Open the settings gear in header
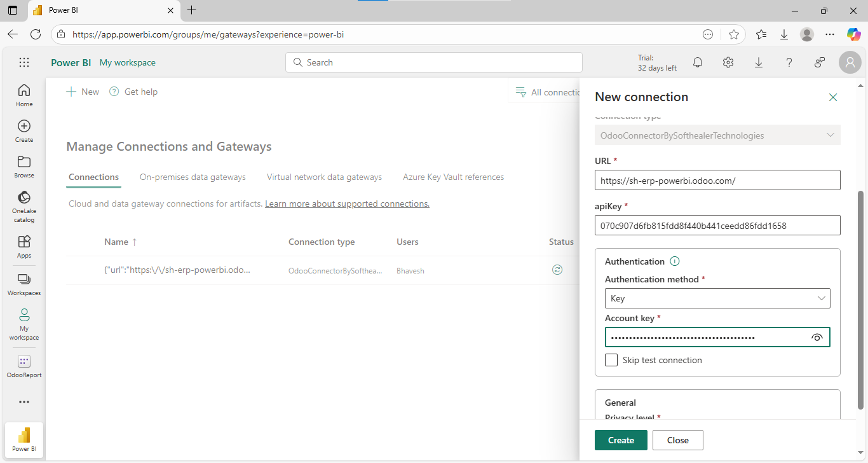Image resolution: width=868 pixels, height=463 pixels. (x=728, y=62)
